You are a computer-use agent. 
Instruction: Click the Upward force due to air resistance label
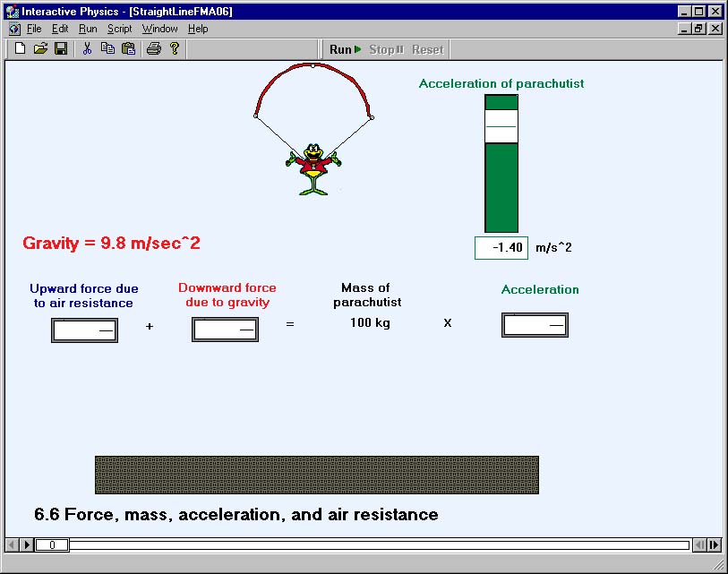click(84, 296)
